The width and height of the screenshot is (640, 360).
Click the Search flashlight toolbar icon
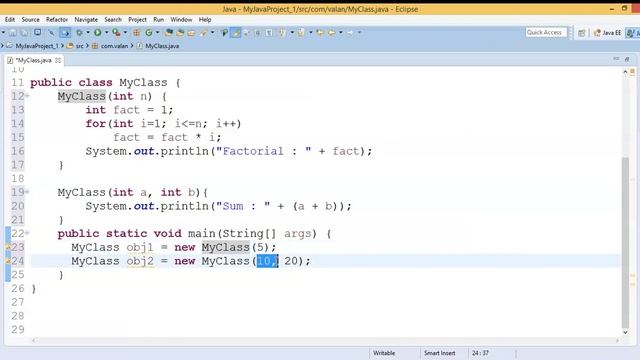click(x=203, y=32)
